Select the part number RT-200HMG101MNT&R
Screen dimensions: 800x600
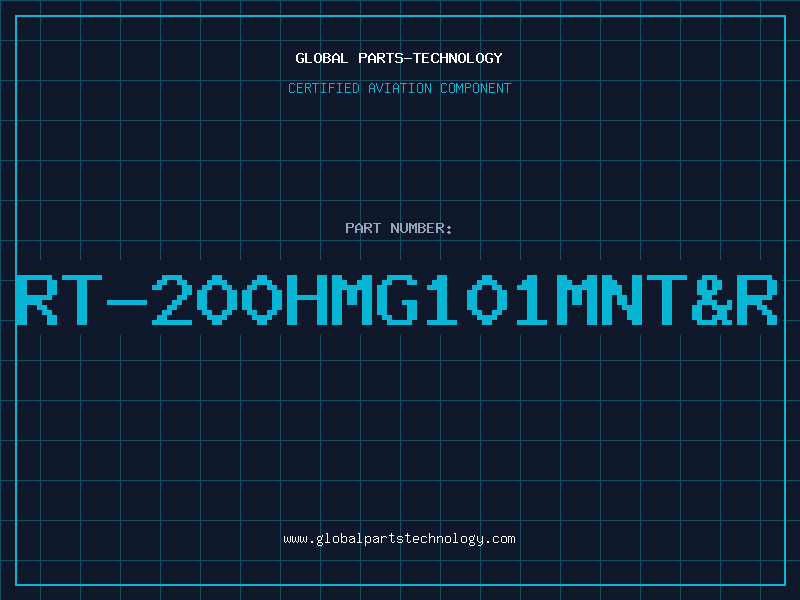pyautogui.click(x=397, y=300)
